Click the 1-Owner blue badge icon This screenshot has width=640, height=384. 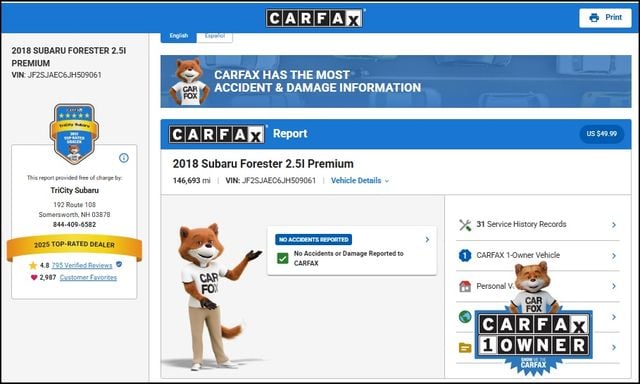(465, 255)
